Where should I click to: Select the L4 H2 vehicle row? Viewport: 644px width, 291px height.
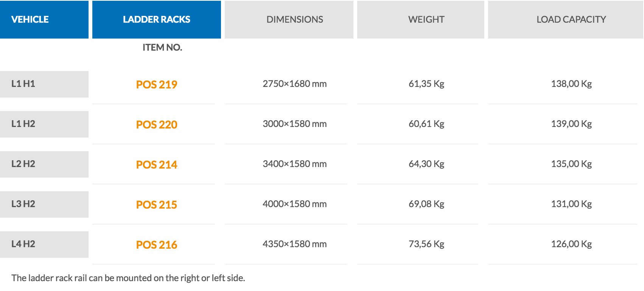pyautogui.click(x=44, y=245)
